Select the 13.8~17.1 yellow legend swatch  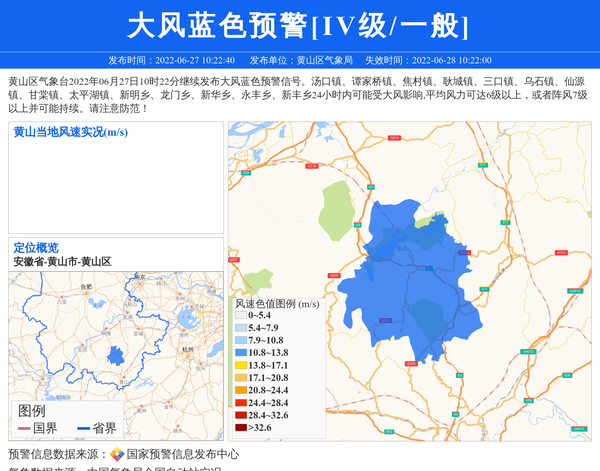pos(241,365)
